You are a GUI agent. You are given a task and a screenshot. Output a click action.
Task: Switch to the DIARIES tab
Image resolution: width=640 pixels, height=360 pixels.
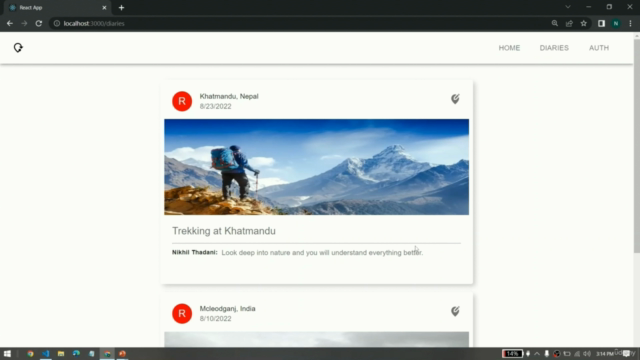[554, 48]
